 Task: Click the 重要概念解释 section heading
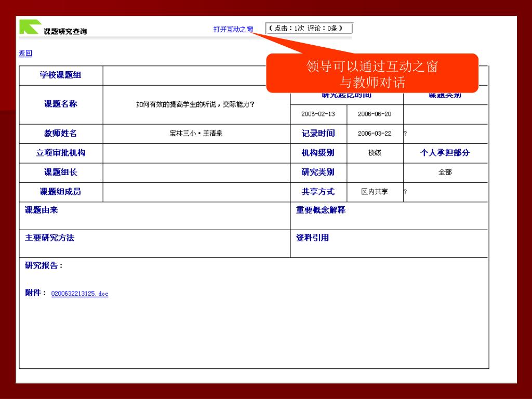(x=321, y=210)
